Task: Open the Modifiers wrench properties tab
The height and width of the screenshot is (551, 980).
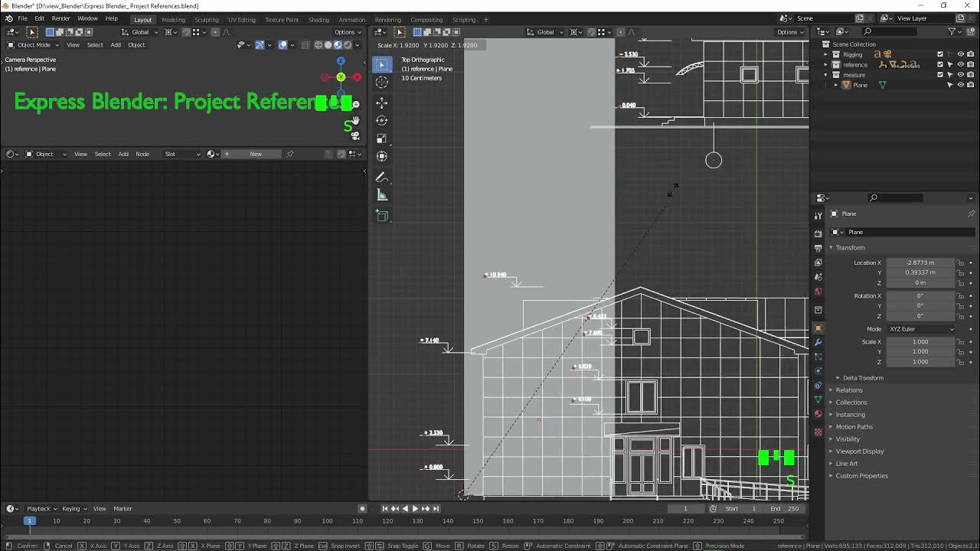Action: [818, 342]
